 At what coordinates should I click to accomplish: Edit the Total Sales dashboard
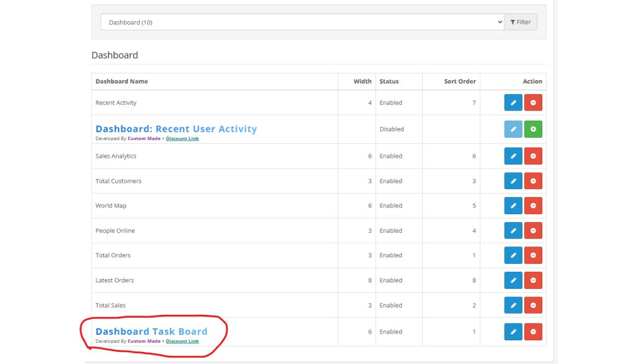(x=513, y=306)
